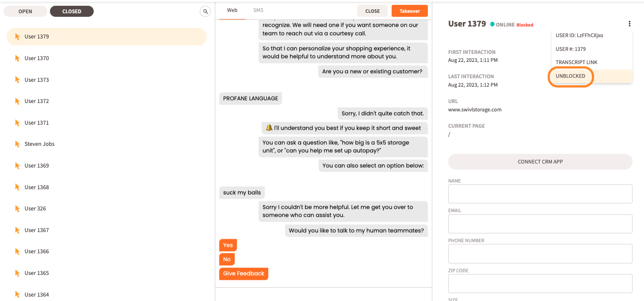Click cursor icon beside User 1368
The width and height of the screenshot is (644, 301).
click(18, 187)
